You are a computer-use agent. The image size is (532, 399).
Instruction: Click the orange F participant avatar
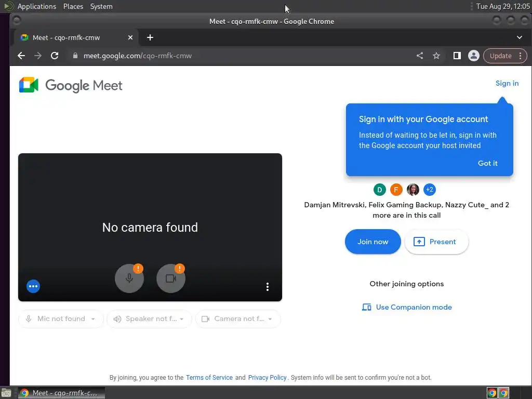pos(396,190)
